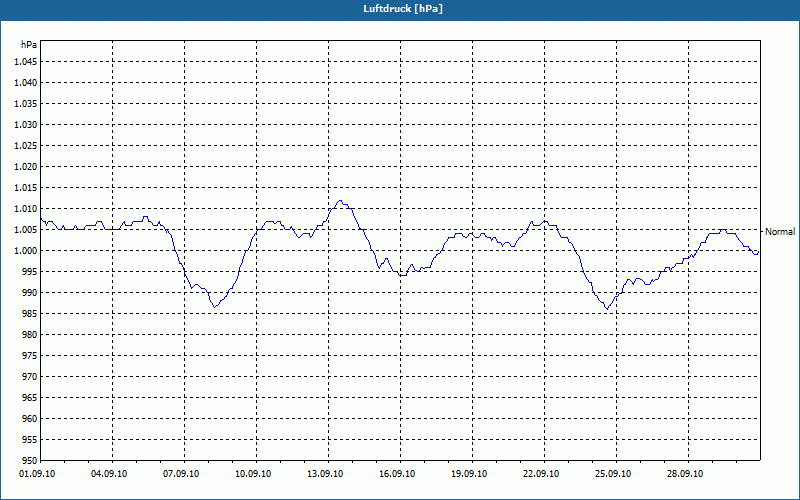The height and width of the screenshot is (500, 800).
Task: Select the 'Normal' reference label
Action: click(780, 232)
